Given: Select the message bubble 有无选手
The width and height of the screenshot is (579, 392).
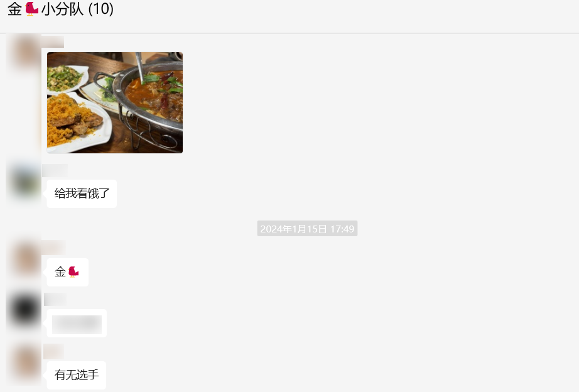Looking at the screenshot, I should pos(77,375).
